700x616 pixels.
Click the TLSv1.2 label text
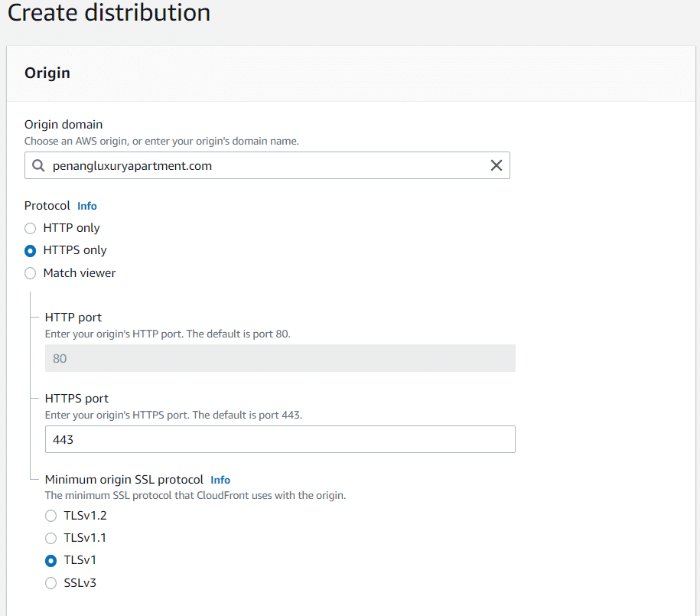[85, 516]
